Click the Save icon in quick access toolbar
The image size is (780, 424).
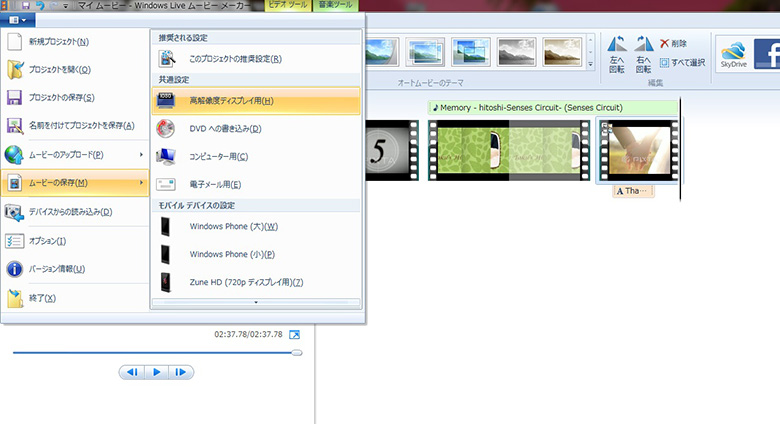point(25,5)
